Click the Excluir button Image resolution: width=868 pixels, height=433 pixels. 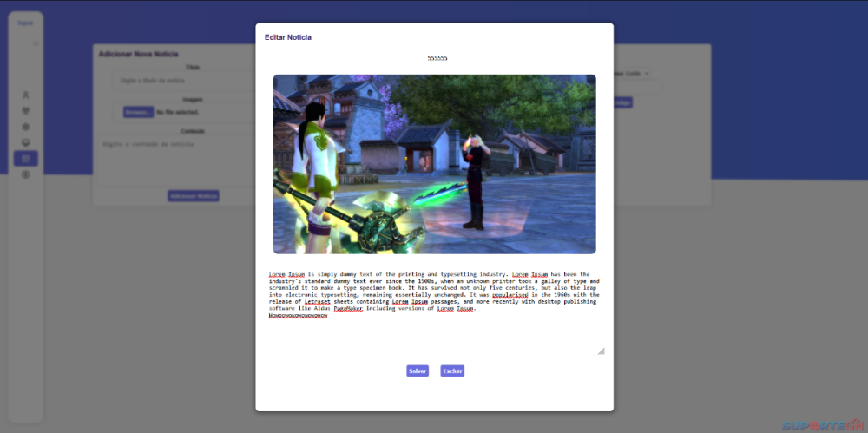tap(452, 371)
